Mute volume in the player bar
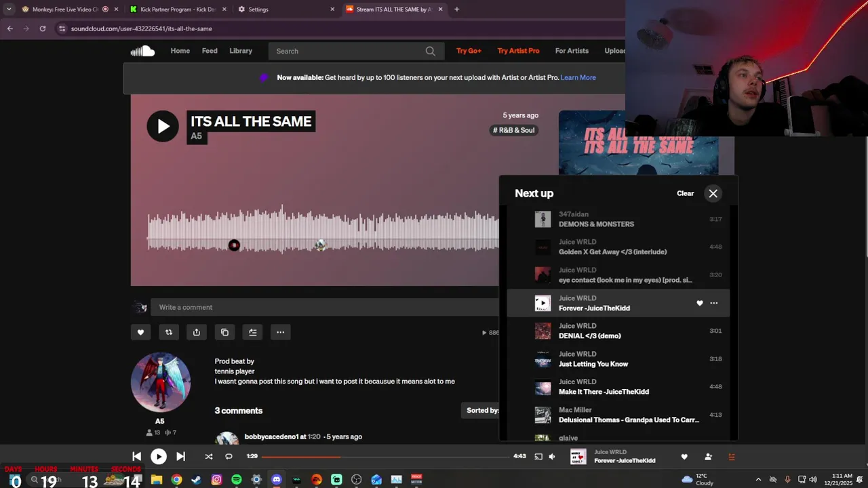Screen dimensions: 868x488 click(552, 457)
